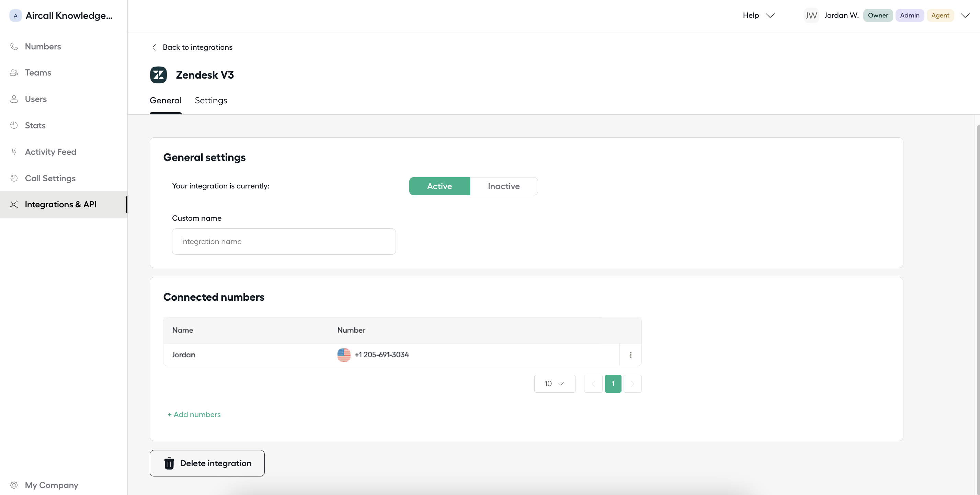Click the next page arrow

[x=632, y=383]
